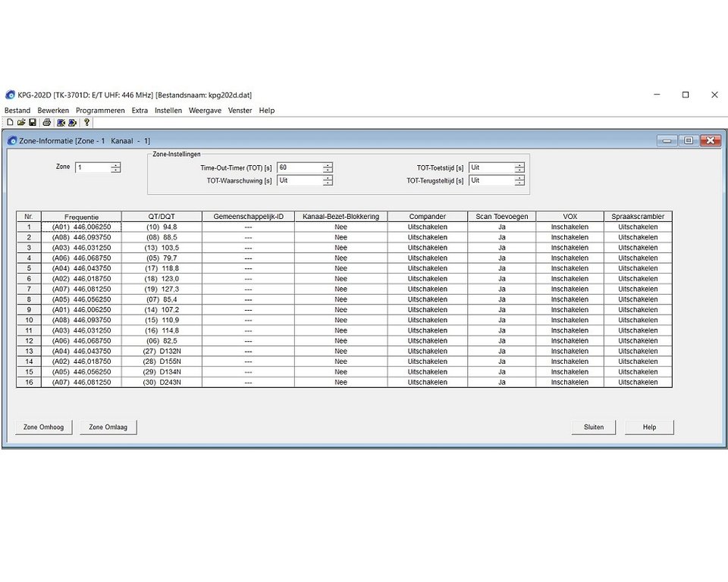Decrease TOT-Waarschuwing value with down arrow
Image resolution: width=728 pixels, height=582 pixels.
tap(328, 183)
